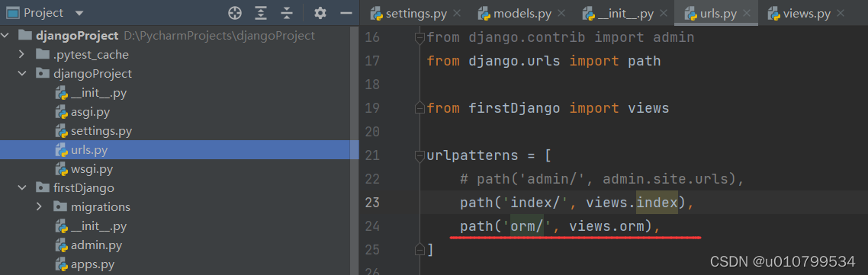Click 'urlpatterns' on line 21
Image resolution: width=868 pixels, height=275 pixels.
coord(473,155)
